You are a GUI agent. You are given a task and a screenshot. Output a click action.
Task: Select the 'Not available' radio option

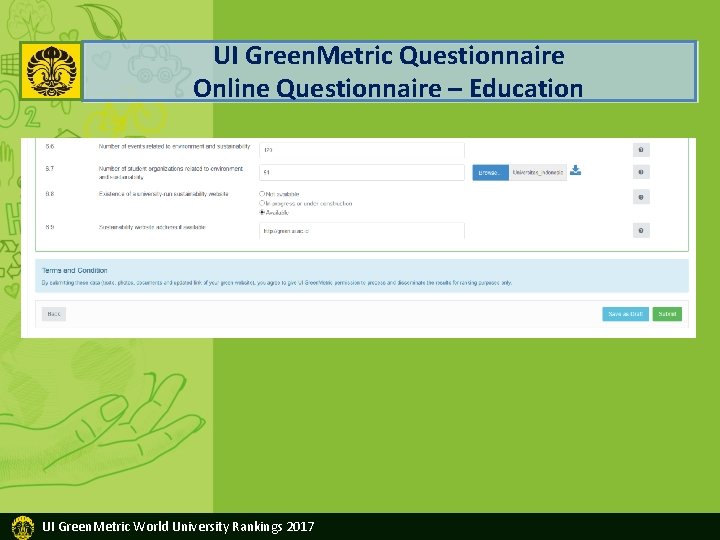(262, 194)
